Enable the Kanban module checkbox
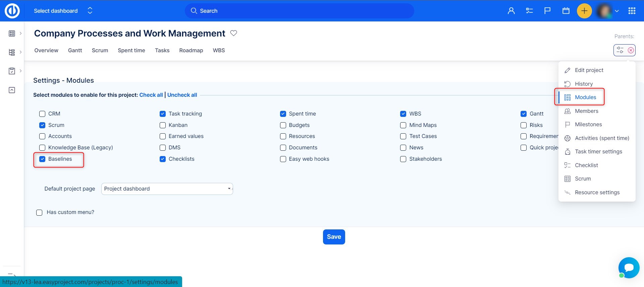This screenshot has height=287, width=644. (x=163, y=125)
